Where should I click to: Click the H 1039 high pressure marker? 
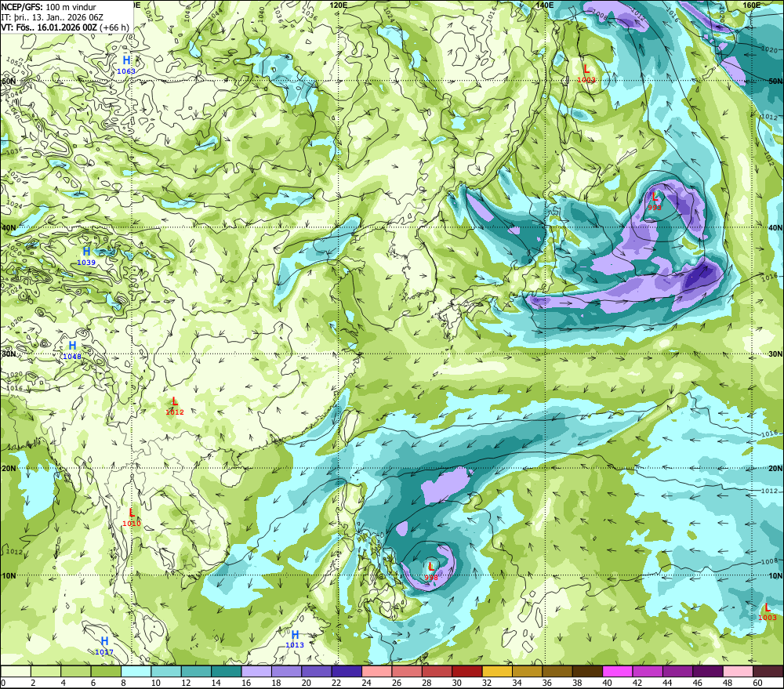(x=86, y=256)
